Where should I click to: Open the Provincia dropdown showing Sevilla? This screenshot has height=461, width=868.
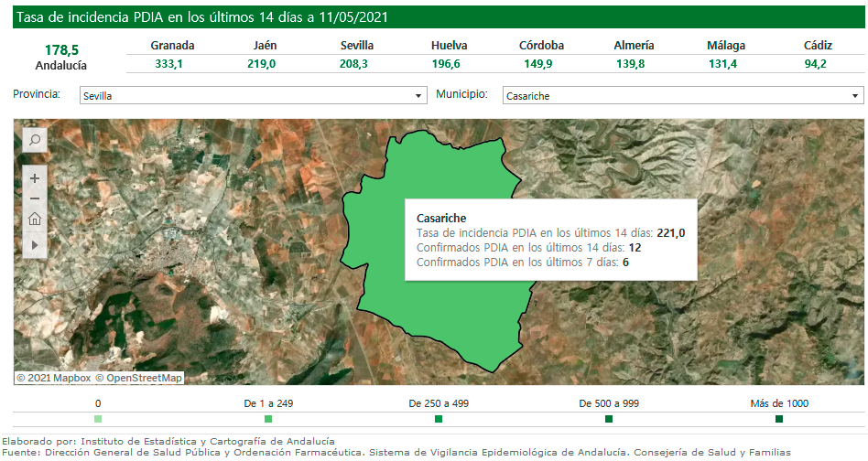(253, 95)
